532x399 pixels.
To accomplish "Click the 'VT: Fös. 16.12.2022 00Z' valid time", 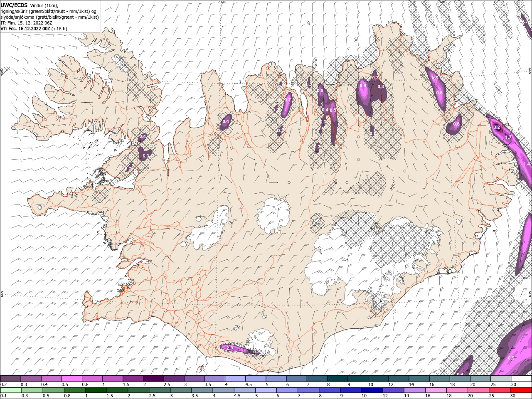I will pos(25,29).
